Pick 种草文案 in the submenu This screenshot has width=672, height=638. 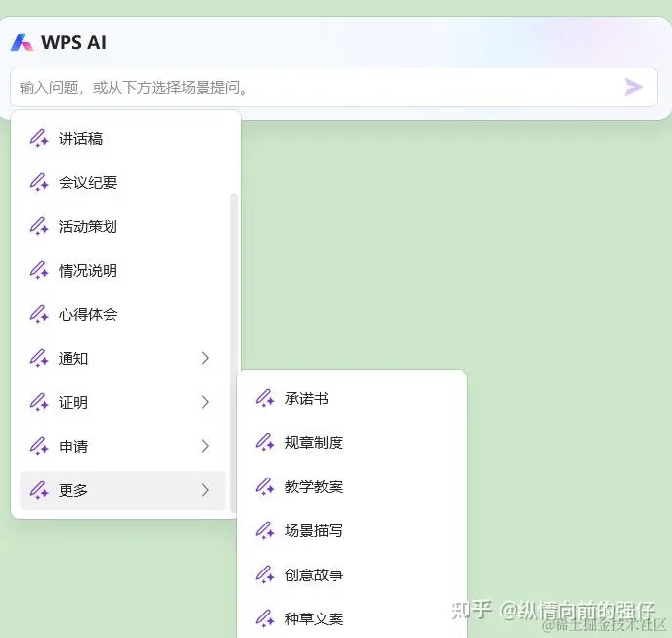pos(351,618)
